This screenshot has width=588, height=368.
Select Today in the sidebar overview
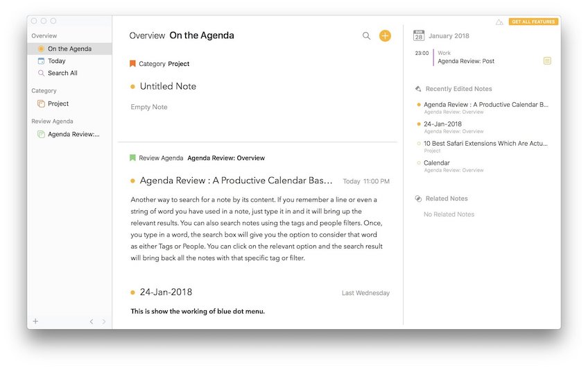click(x=56, y=61)
